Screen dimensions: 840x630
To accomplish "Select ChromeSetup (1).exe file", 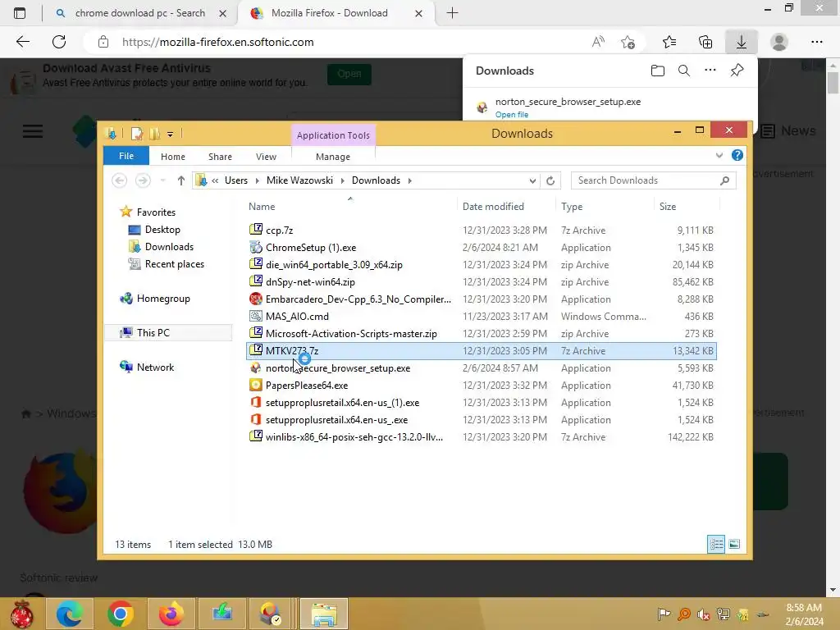I will point(481,248).
